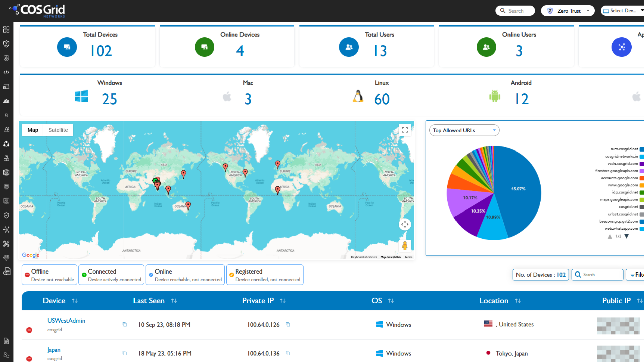
Task: Click the Linux penguin icon
Action: click(x=358, y=96)
